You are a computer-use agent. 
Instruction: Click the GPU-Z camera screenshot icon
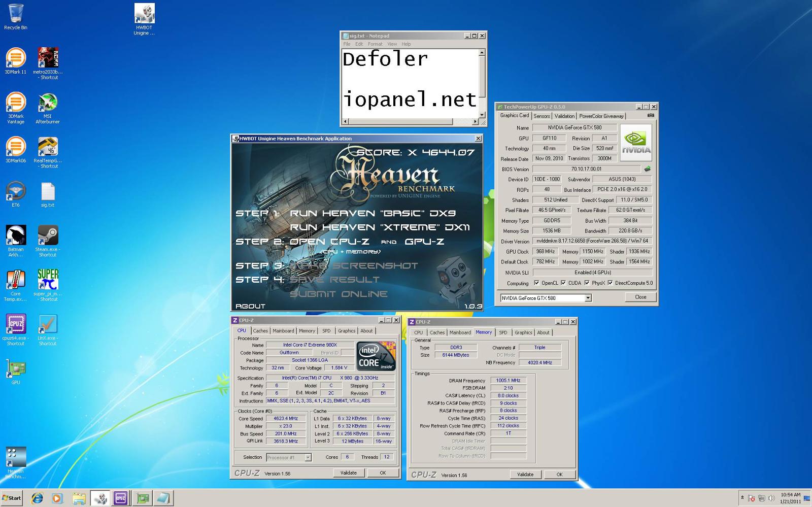point(651,116)
